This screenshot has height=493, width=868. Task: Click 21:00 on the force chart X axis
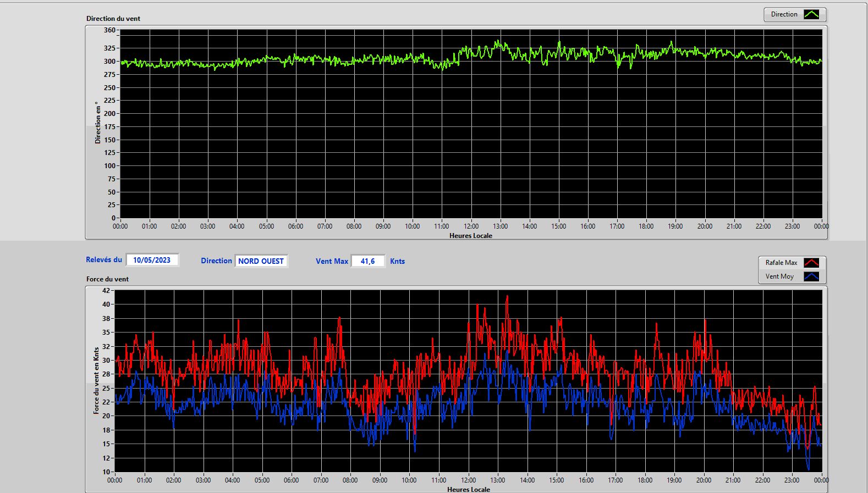[733, 480]
